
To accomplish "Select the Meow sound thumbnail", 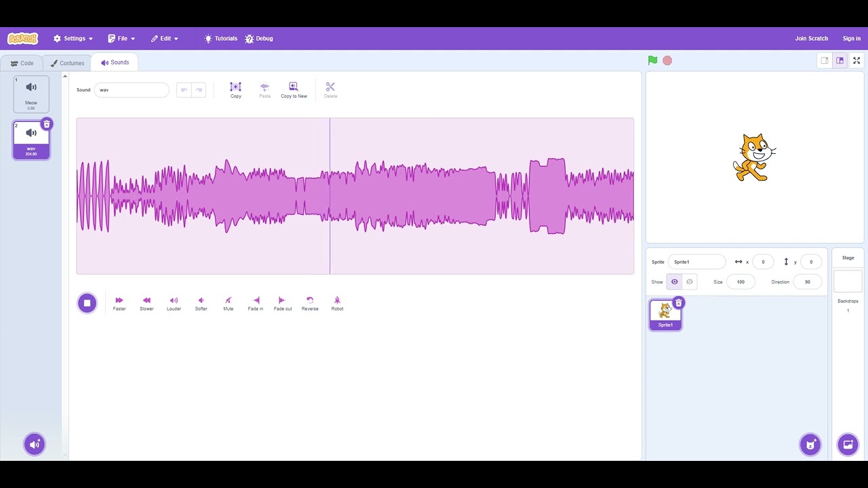I will (x=31, y=94).
